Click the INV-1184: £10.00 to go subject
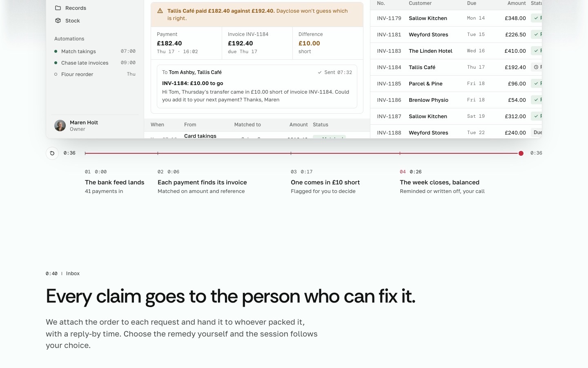 tap(193, 83)
